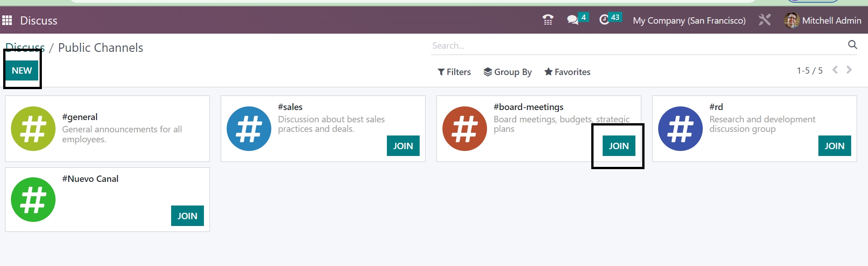Open the #general channel avatar thumbnail
The image size is (868, 266).
tap(33, 129)
